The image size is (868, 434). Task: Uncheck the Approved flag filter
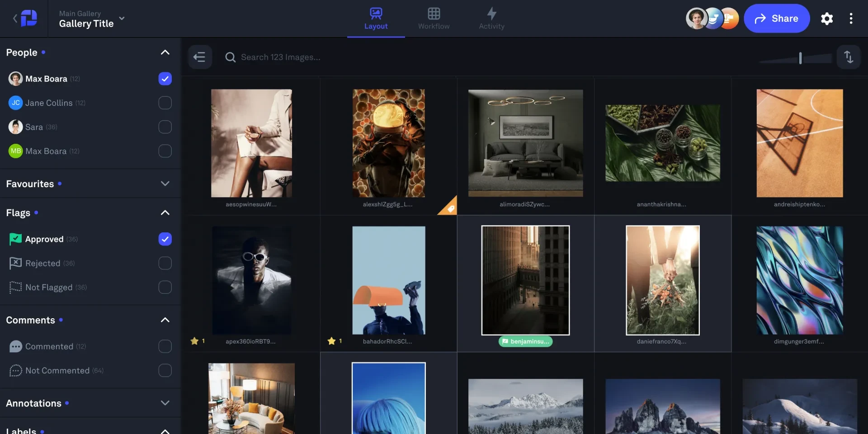click(165, 239)
